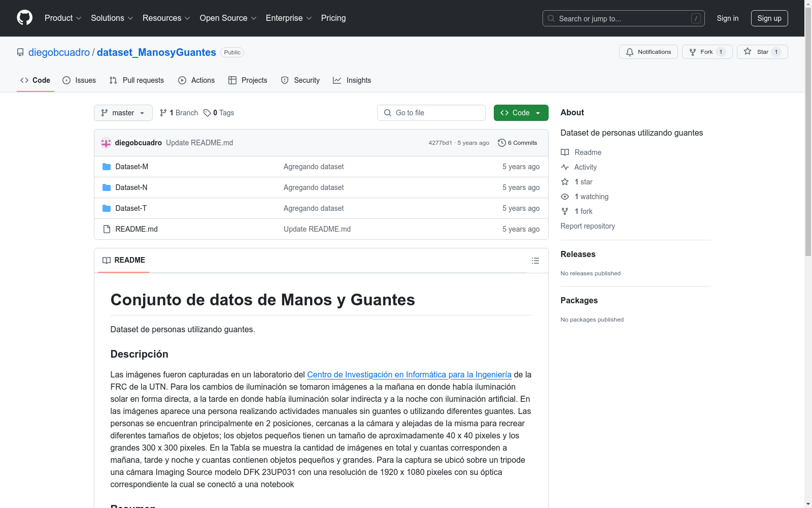Expand the Enterprise menu
Screen dimensions: 812x508
[289, 18]
